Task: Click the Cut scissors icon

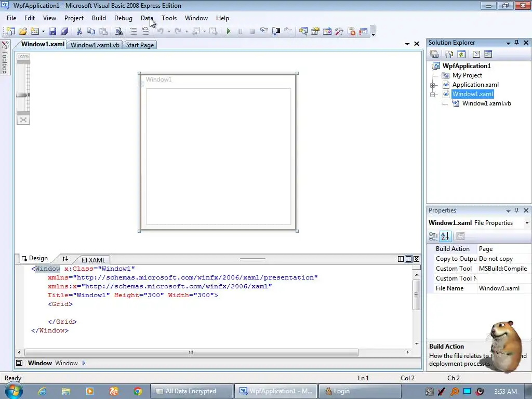Action: click(79, 32)
